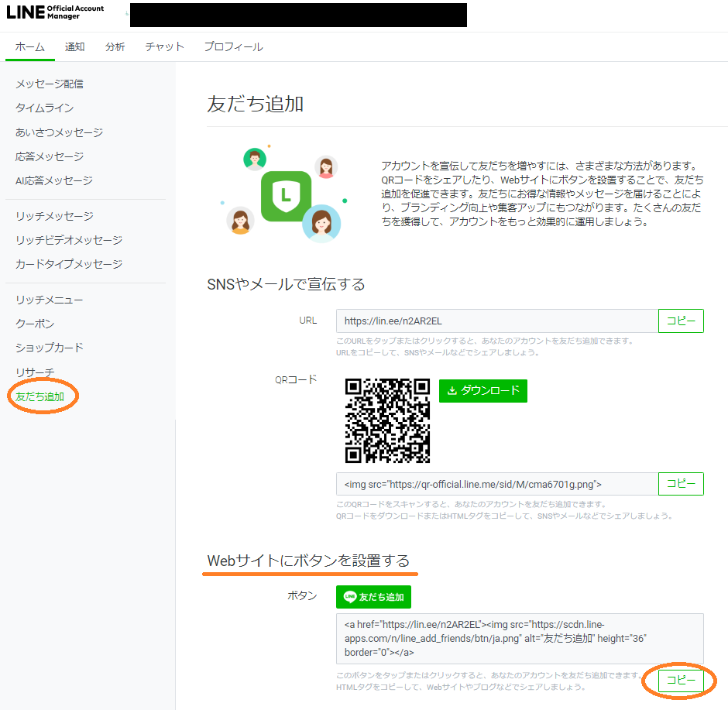This screenshot has height=710, width=728.
Task: Click the QR code img src tag field
Action: click(x=497, y=484)
